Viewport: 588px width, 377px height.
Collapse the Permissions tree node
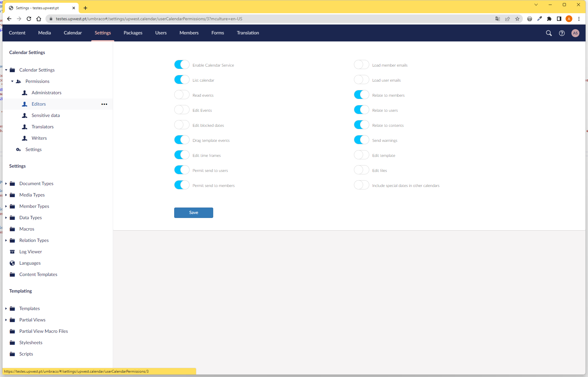[12, 81]
